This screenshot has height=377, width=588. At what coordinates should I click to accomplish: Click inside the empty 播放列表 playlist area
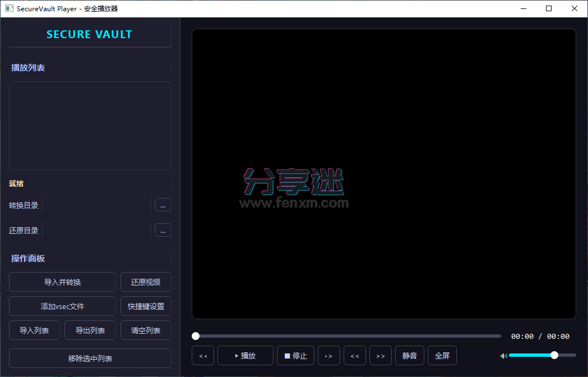[90, 125]
